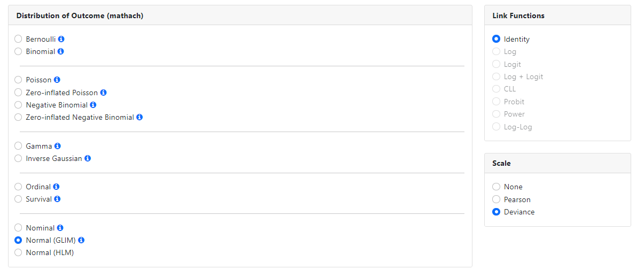This screenshot has height=277, width=644.
Task: Click the info icon beside Survival
Action: coord(57,199)
